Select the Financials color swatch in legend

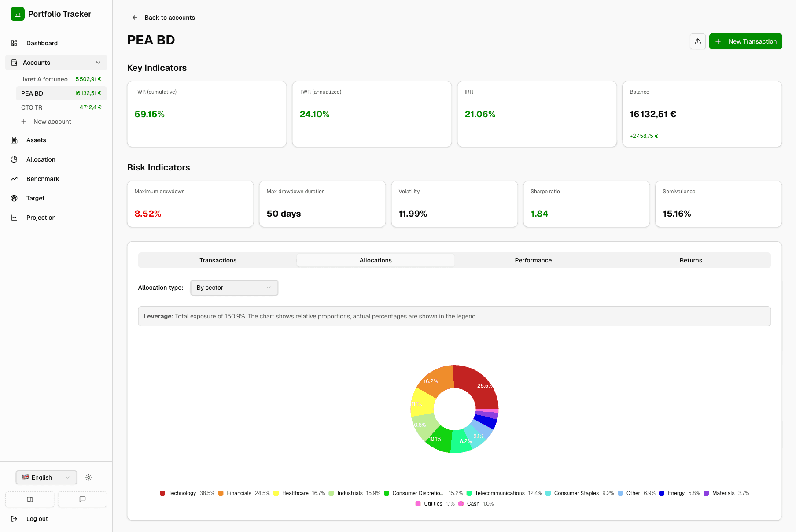[x=221, y=493]
